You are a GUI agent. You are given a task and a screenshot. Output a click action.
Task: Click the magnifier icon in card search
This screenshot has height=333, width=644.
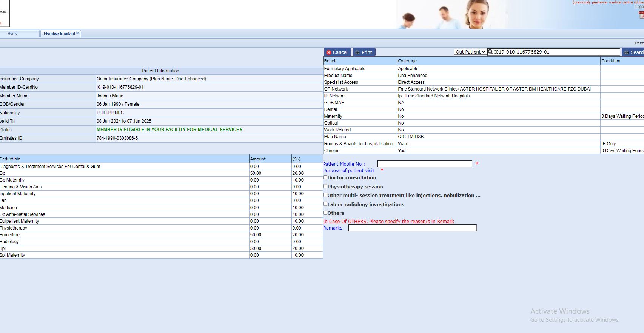(490, 52)
